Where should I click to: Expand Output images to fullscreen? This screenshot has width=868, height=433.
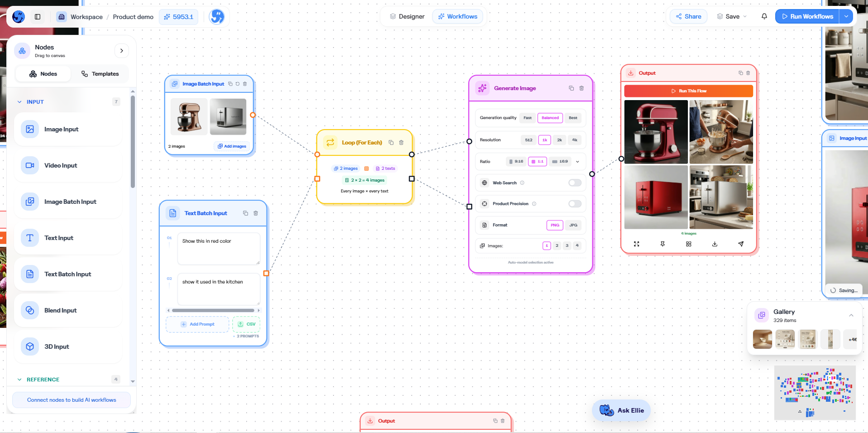point(637,244)
